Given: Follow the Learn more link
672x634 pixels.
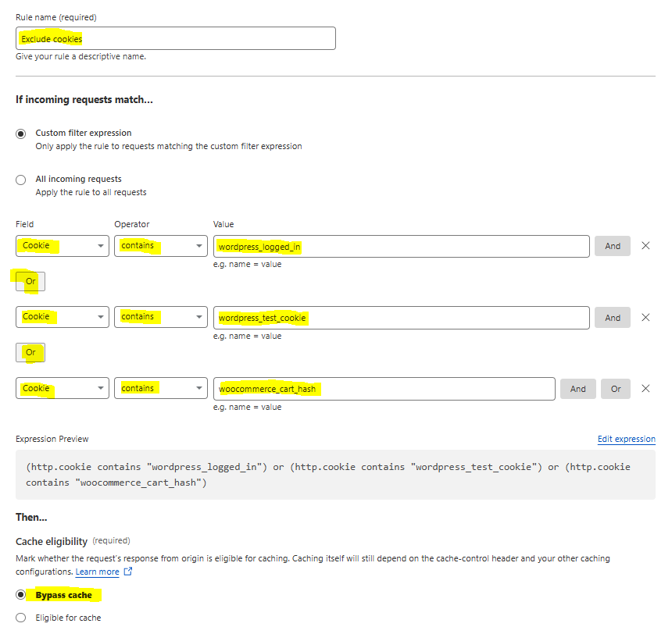Looking at the screenshot, I should 98,572.
